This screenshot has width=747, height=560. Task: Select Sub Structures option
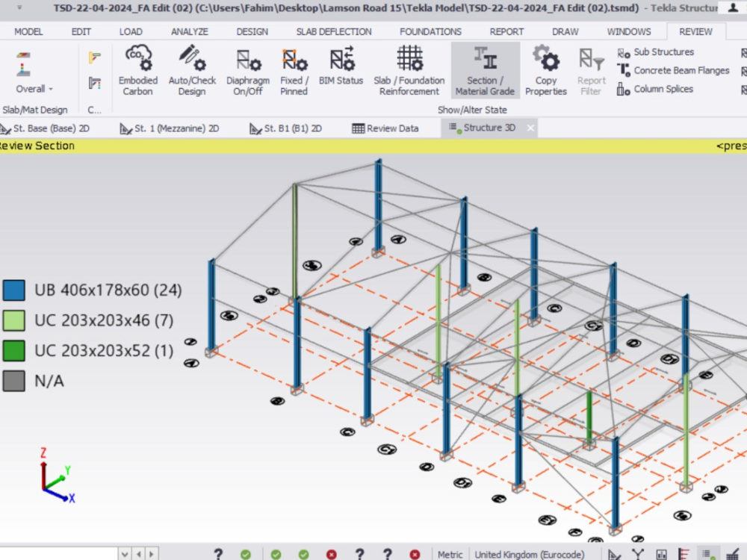coord(656,52)
